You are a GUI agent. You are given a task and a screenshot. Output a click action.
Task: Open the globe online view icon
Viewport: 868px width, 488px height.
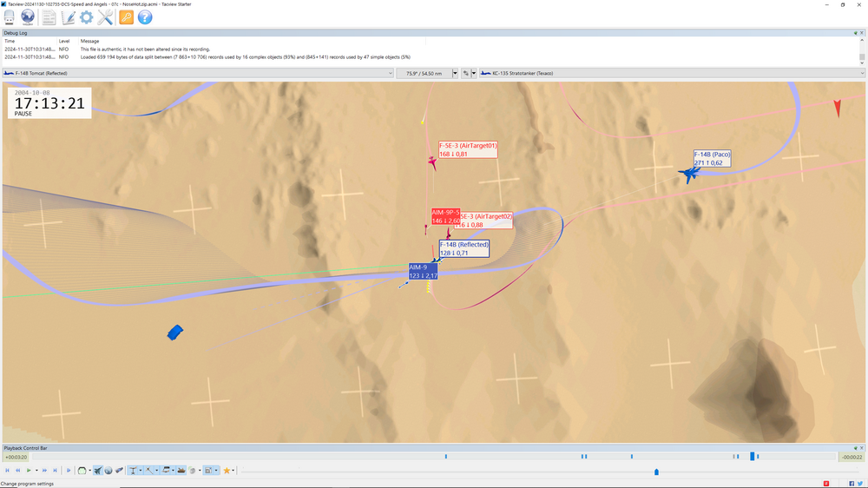(x=28, y=17)
